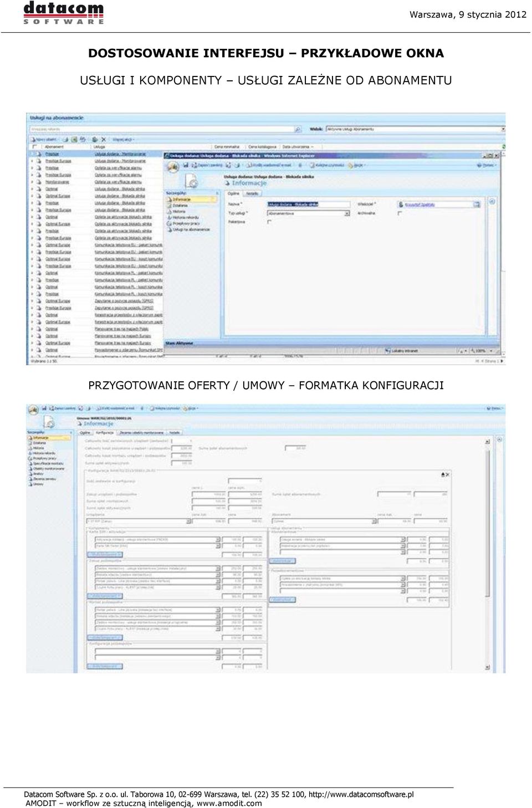Click the delete X icon in the list toolbar
The height and width of the screenshot is (808, 532).
pos(103,140)
